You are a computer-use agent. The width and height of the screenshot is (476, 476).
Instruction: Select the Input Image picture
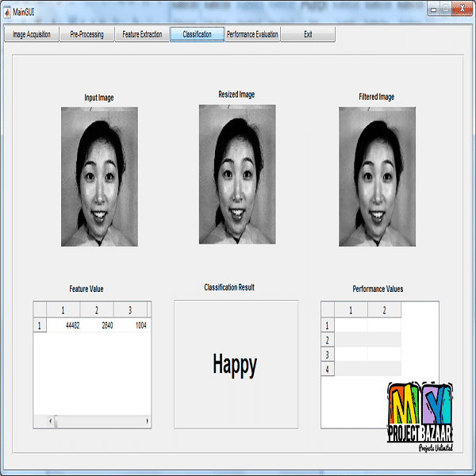100,177
